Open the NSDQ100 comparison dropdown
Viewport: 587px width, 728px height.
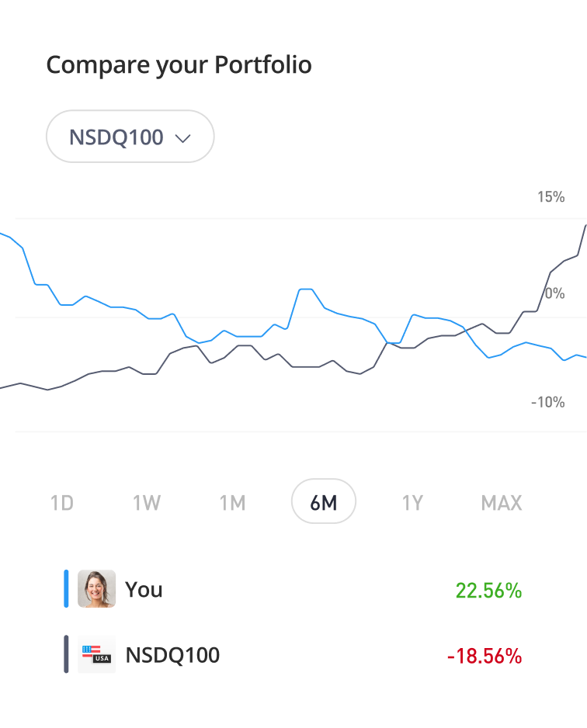[x=116, y=137]
